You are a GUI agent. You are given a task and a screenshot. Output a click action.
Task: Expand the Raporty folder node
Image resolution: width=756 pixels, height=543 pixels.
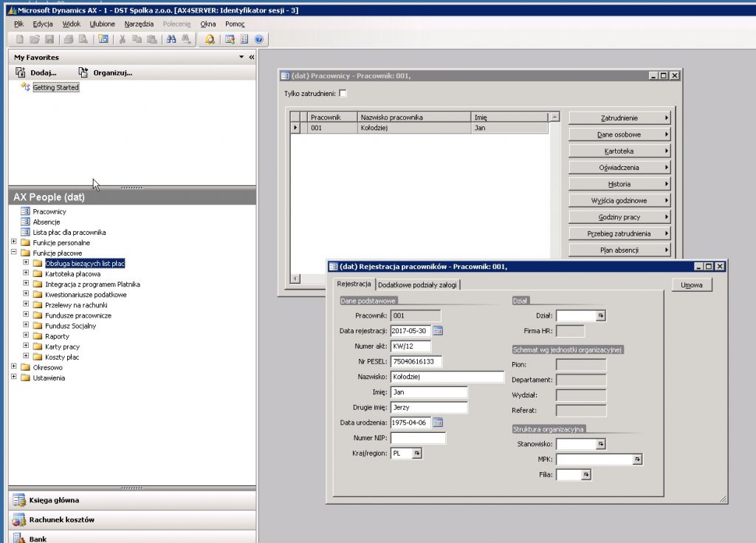pos(26,335)
